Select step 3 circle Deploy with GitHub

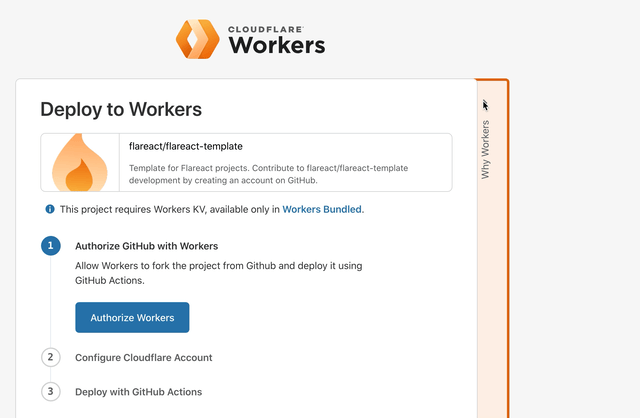click(51, 391)
